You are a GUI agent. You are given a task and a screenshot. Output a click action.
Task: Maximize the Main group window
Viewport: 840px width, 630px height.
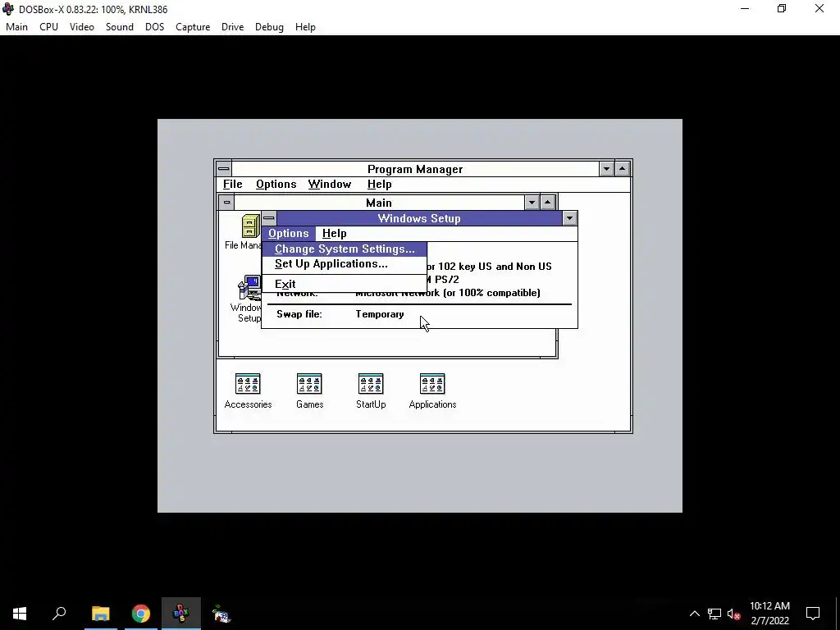[547, 203]
